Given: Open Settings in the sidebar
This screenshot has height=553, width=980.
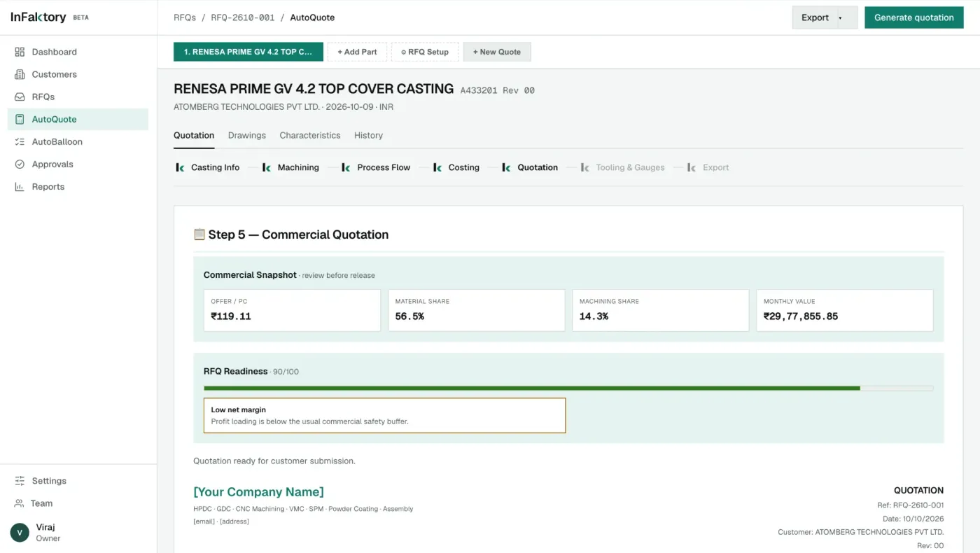Looking at the screenshot, I should (x=78, y=481).
